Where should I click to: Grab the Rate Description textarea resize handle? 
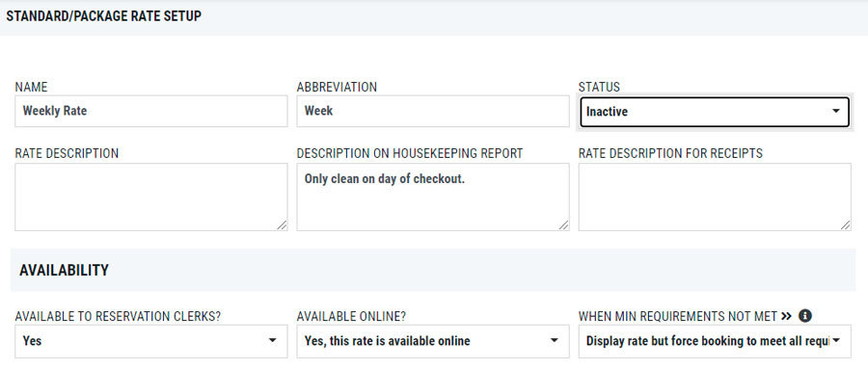(x=282, y=224)
